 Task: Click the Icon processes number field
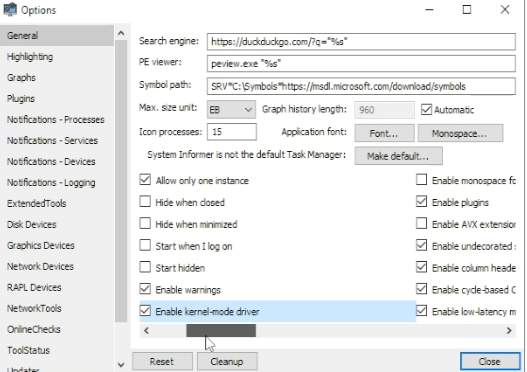[x=232, y=132]
